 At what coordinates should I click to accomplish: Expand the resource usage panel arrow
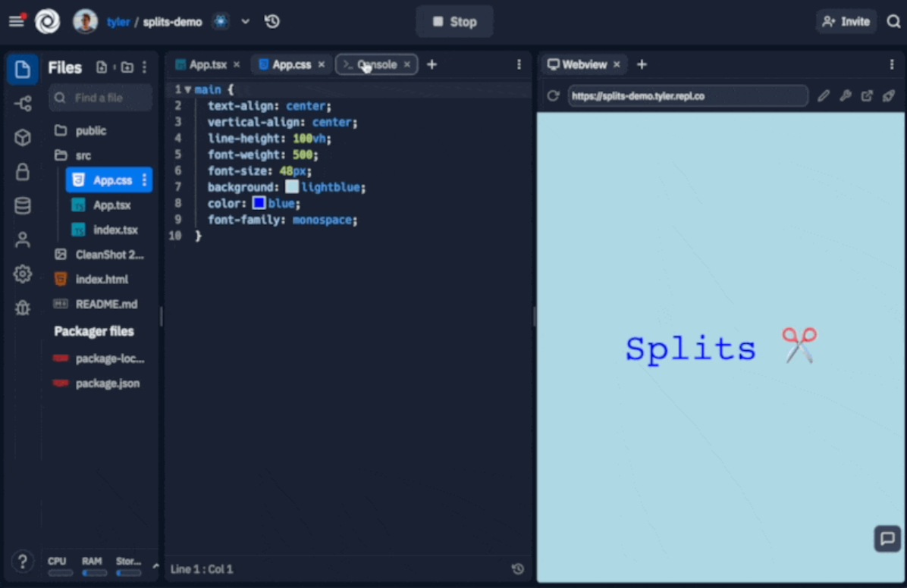(155, 565)
